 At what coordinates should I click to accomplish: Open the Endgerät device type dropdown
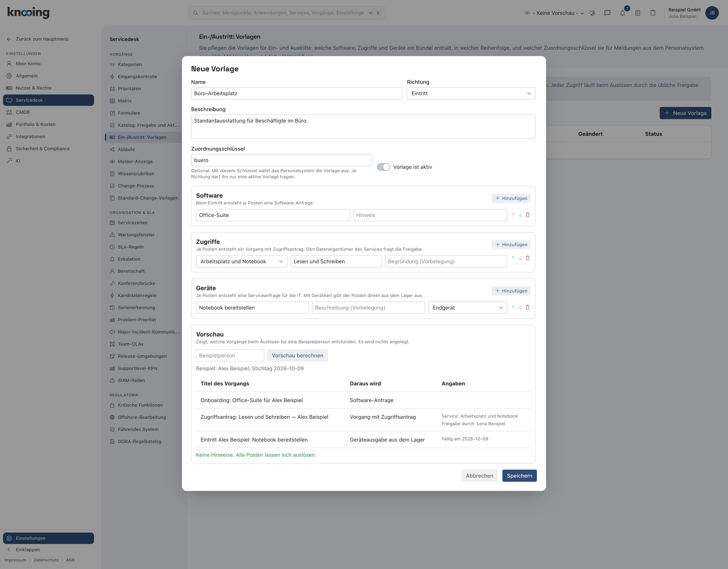point(467,308)
